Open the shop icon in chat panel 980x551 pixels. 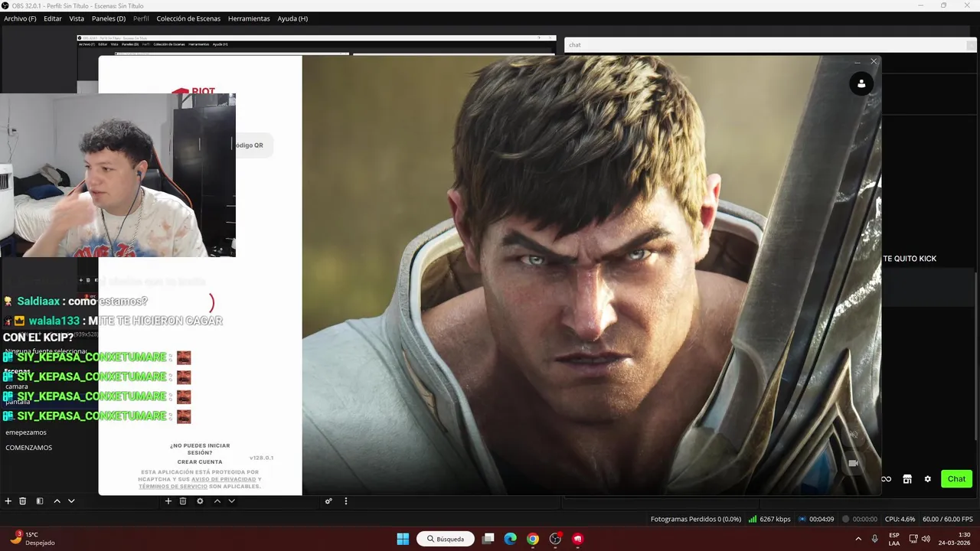907,479
